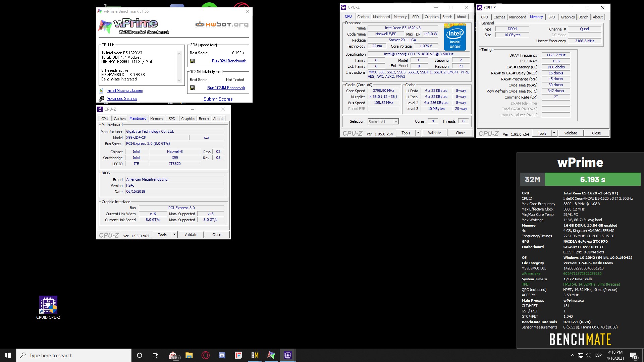Image resolution: width=644 pixels, height=362 pixels.
Task: Click Core Speed value 3798.90 MHz
Action: [x=383, y=90]
